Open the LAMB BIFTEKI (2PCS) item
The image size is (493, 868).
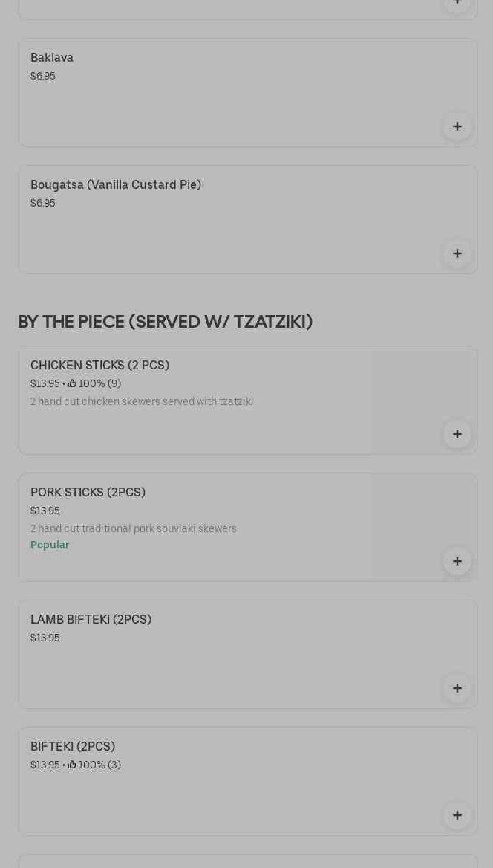pos(91,620)
